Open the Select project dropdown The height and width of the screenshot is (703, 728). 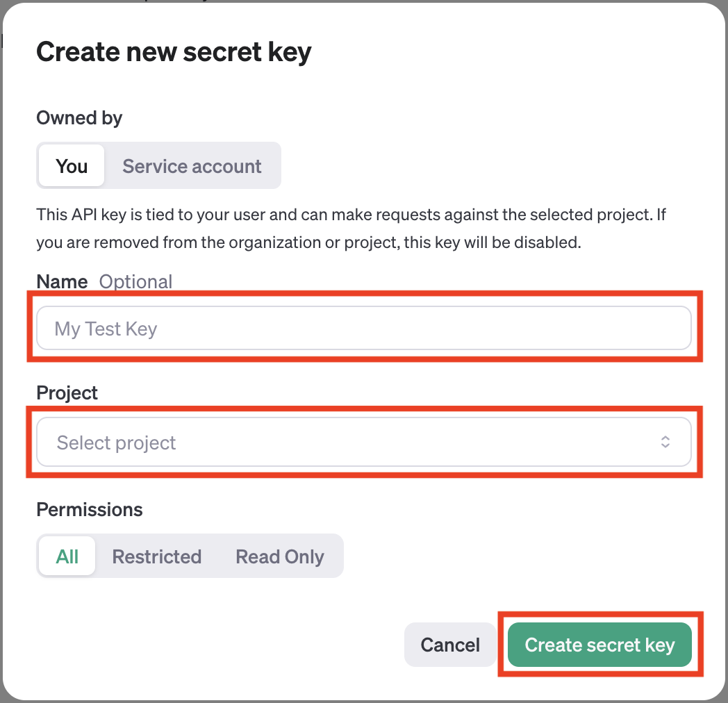coord(363,442)
